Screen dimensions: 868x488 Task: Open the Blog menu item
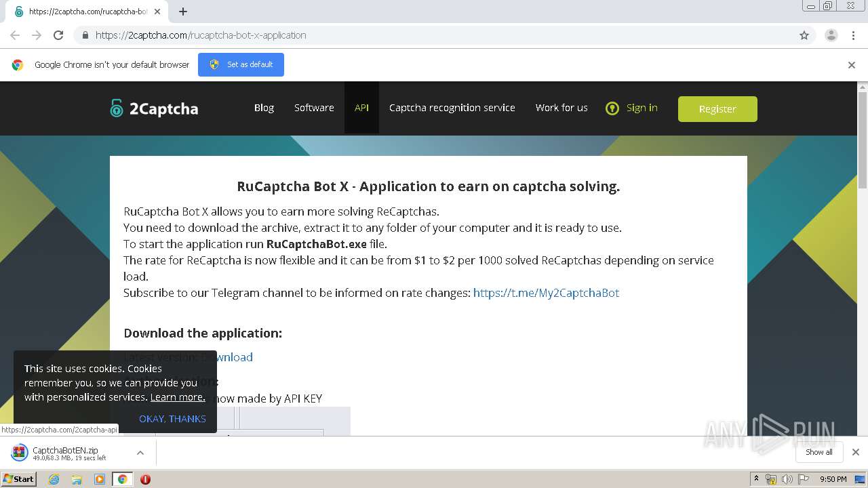(264, 108)
